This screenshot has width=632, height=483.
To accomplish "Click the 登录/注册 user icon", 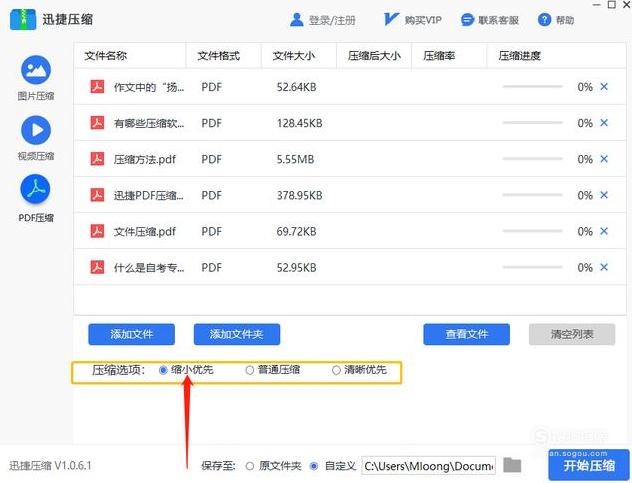I will coord(297,19).
